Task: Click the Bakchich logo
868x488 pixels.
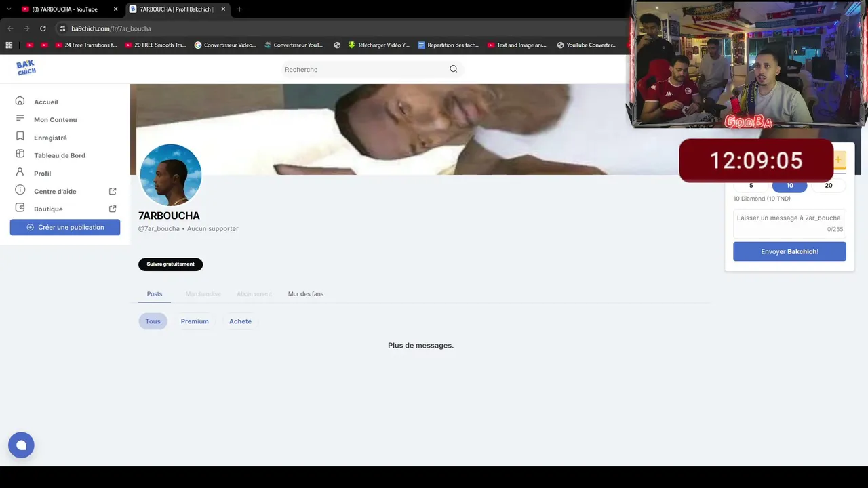Action: [x=26, y=68]
